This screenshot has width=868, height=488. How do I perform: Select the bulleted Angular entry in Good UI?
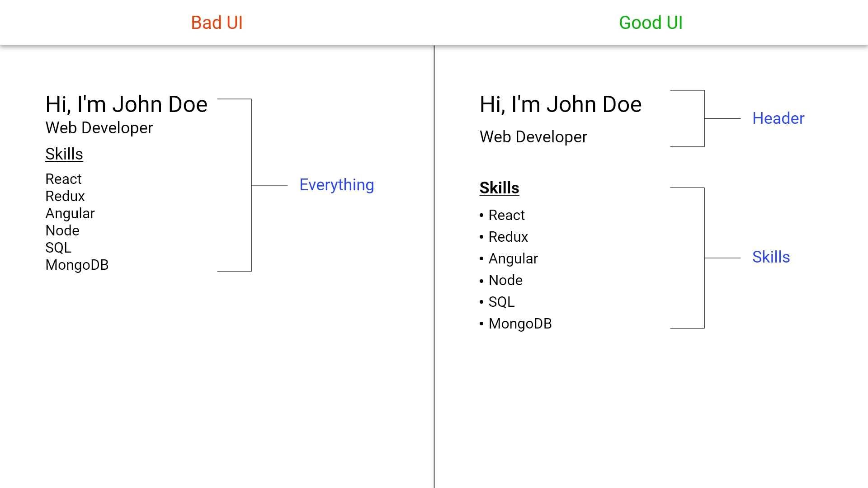coord(513,258)
